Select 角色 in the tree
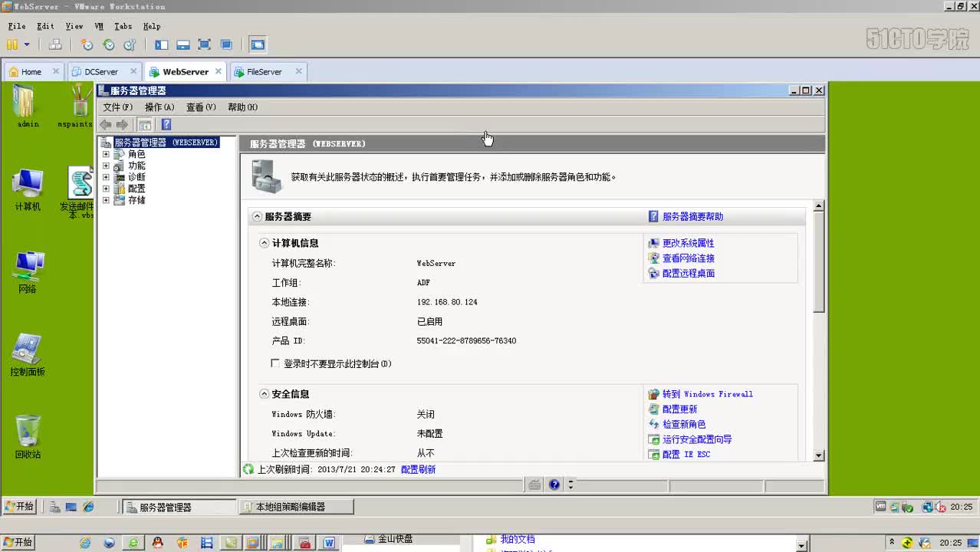Screen dimensions: 980x552 coord(136,154)
